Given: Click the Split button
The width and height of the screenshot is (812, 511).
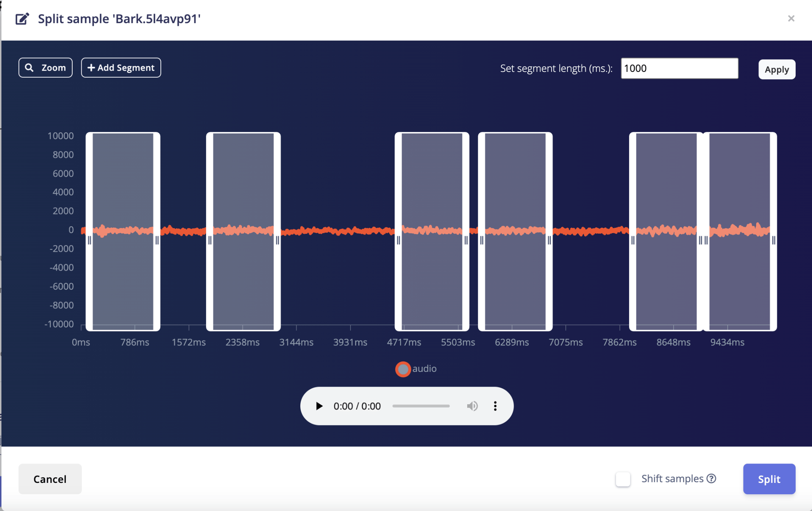Looking at the screenshot, I should coord(769,479).
